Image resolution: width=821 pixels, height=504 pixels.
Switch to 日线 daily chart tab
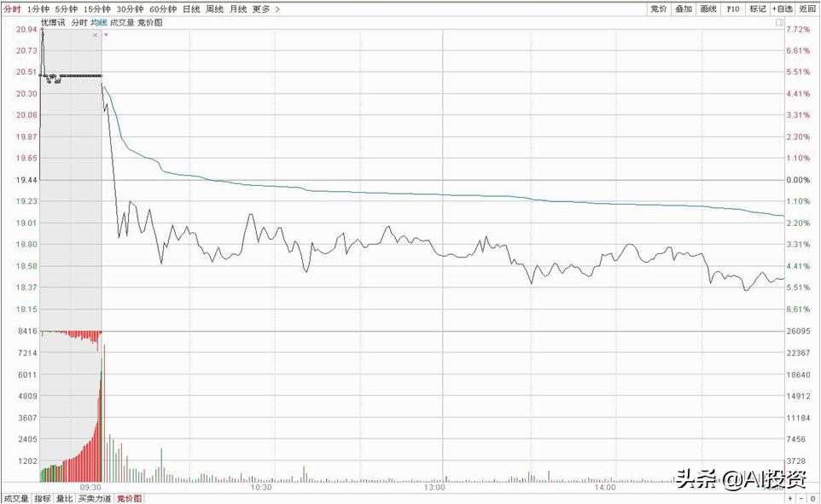tap(191, 9)
